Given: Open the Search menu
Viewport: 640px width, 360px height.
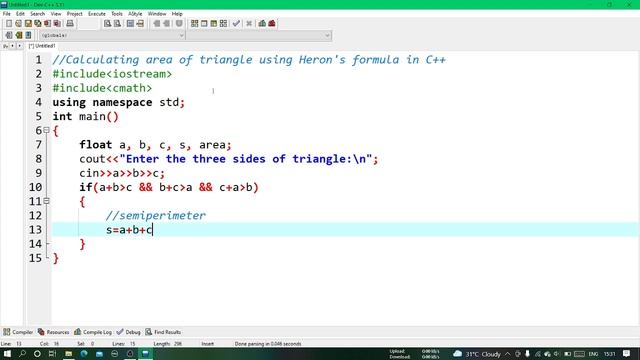Looking at the screenshot, I should click(38, 14).
